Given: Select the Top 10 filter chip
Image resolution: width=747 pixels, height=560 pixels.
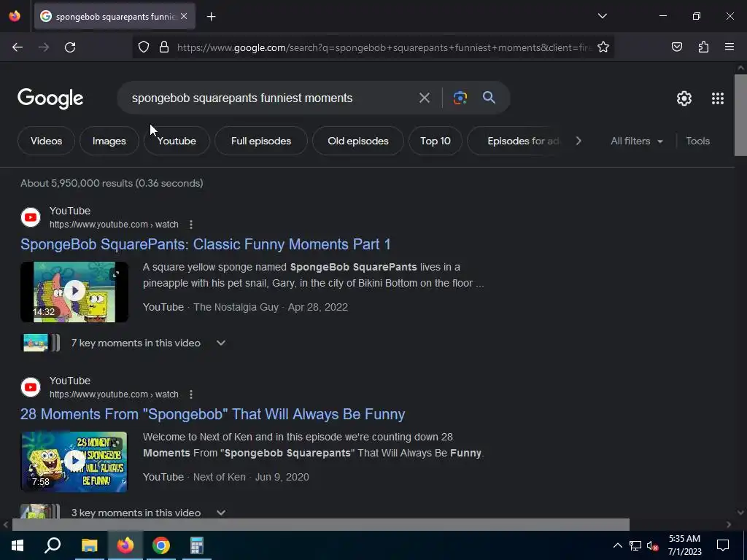Looking at the screenshot, I should click(436, 141).
